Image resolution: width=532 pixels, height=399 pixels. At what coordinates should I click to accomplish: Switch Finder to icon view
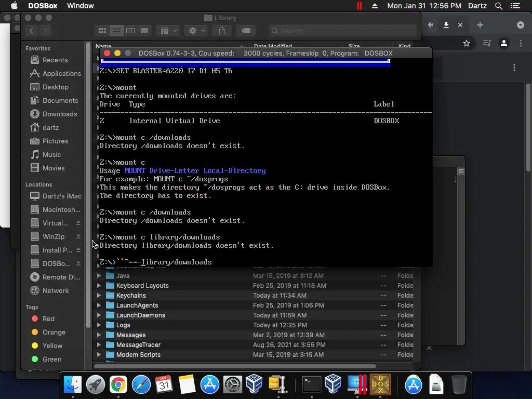click(102, 31)
